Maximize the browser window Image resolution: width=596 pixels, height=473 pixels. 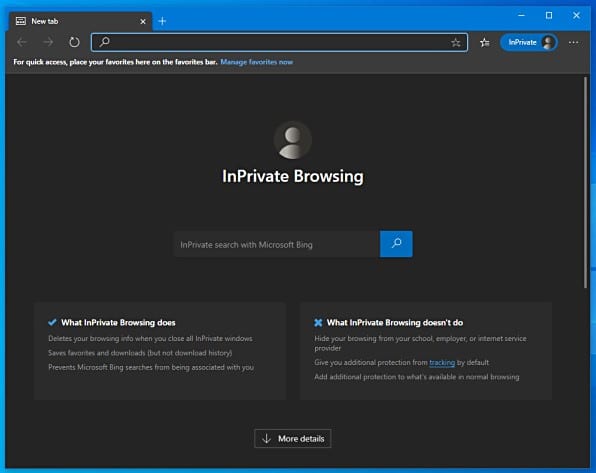click(549, 15)
